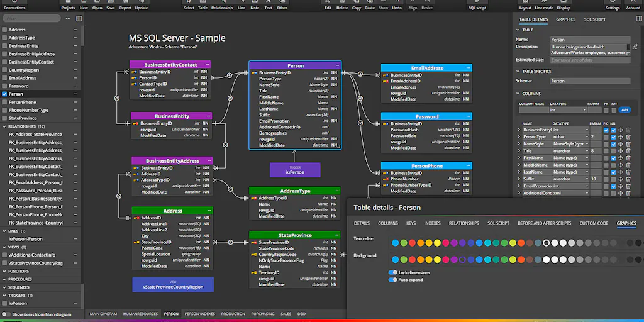Check the Address checkbox in sidebar list
The width and height of the screenshot is (644, 322).
click(4, 30)
